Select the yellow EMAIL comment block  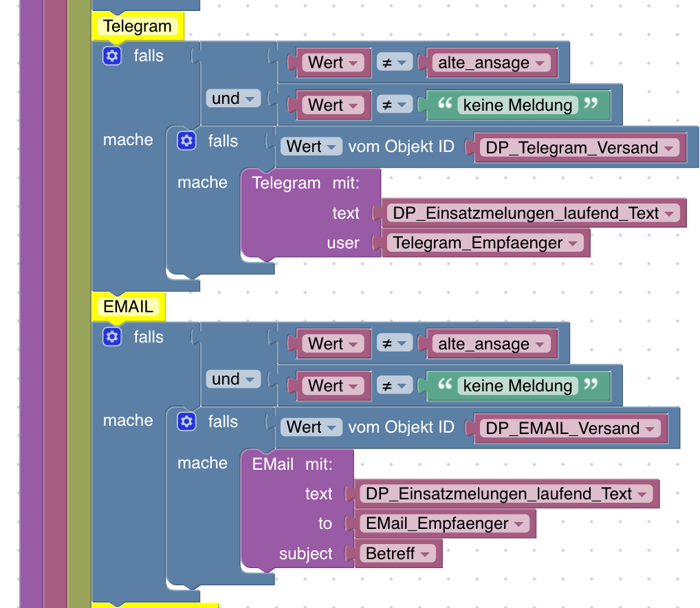(128, 307)
